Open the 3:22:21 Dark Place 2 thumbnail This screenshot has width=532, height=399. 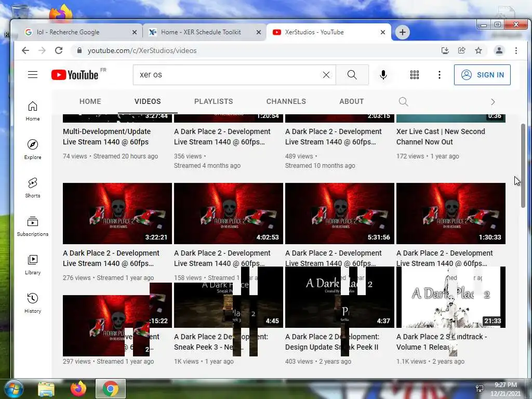pos(117,214)
